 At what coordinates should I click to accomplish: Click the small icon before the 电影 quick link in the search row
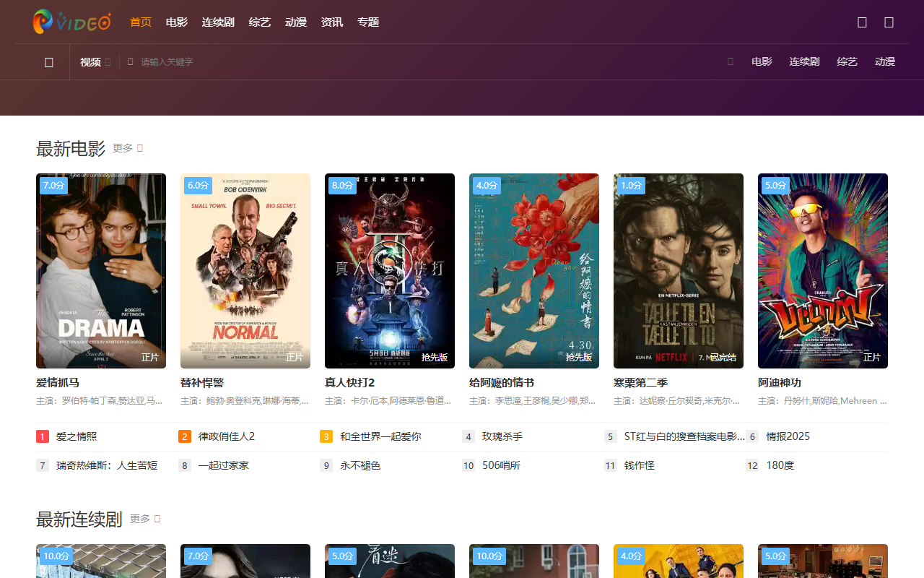[731, 61]
